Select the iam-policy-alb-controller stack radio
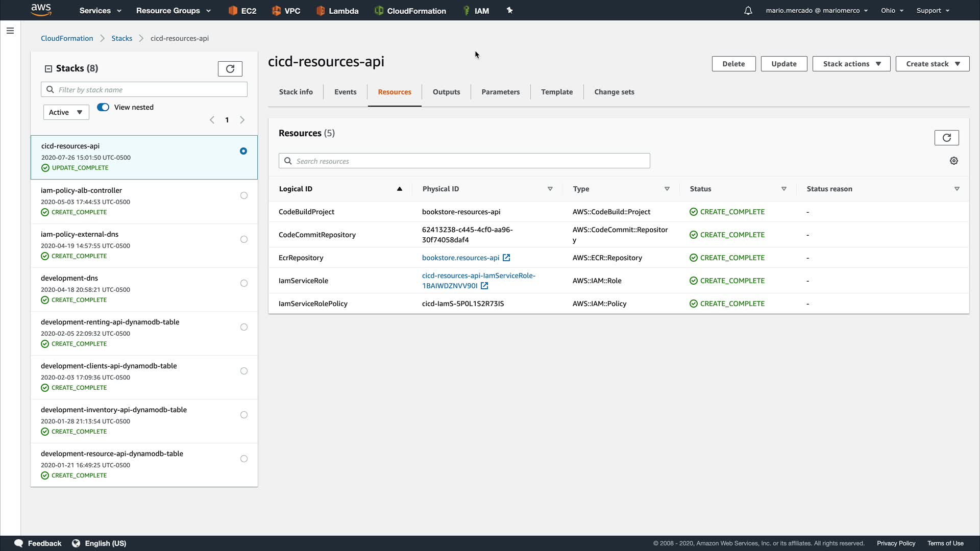This screenshot has height=551, width=980. tap(244, 195)
